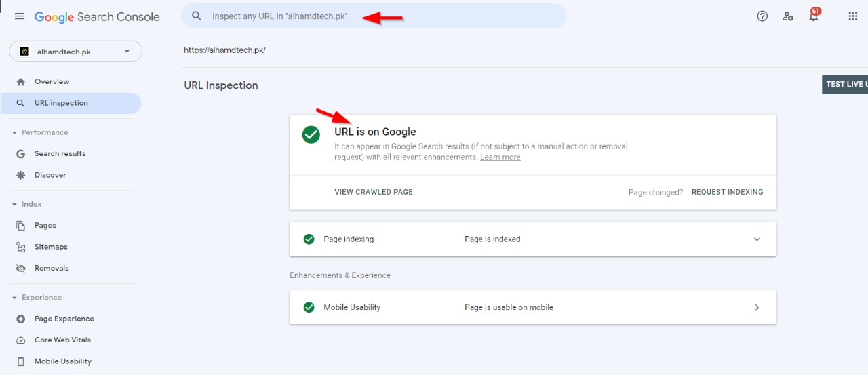The height and width of the screenshot is (375, 868).
Task: Expand the Page indexing details chevron
Action: (757, 239)
